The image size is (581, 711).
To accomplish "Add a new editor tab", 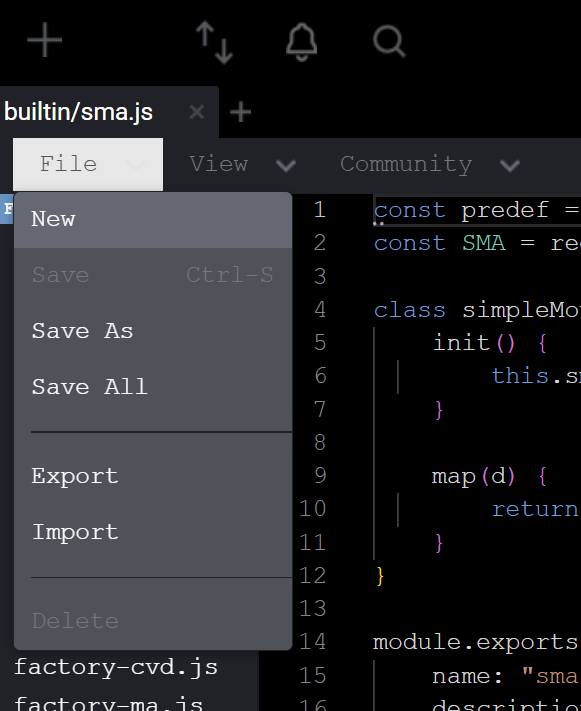I will (240, 112).
